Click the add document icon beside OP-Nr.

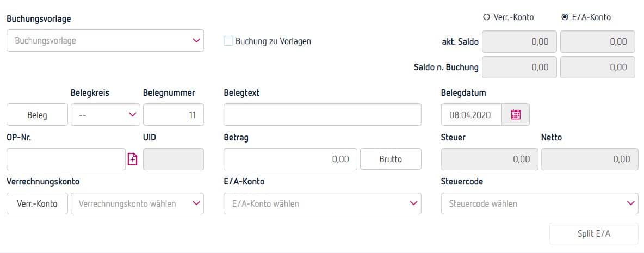(132, 159)
